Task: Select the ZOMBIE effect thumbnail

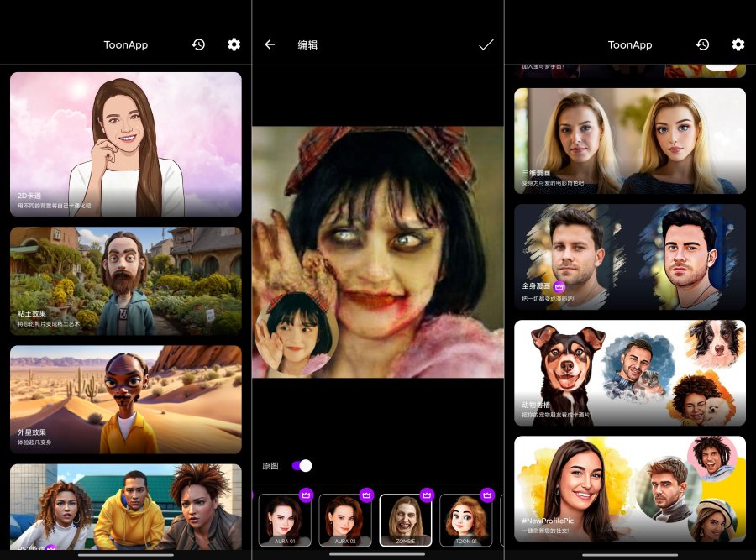Action: click(x=407, y=519)
